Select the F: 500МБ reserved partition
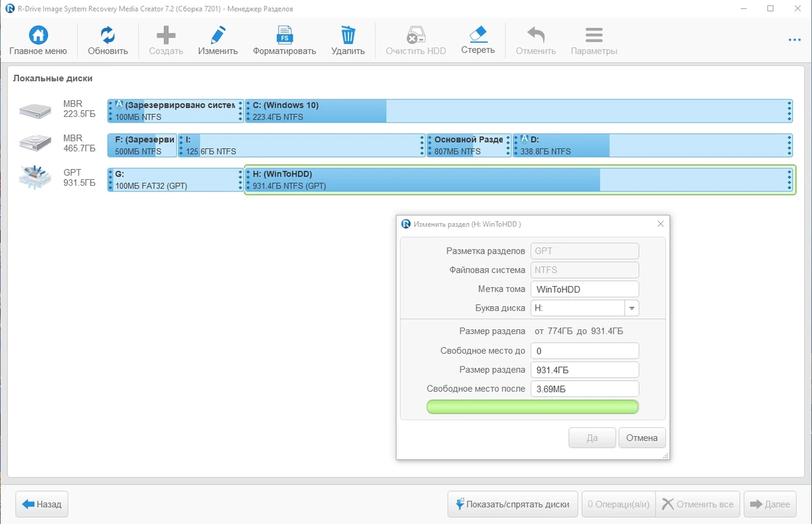 (x=142, y=145)
